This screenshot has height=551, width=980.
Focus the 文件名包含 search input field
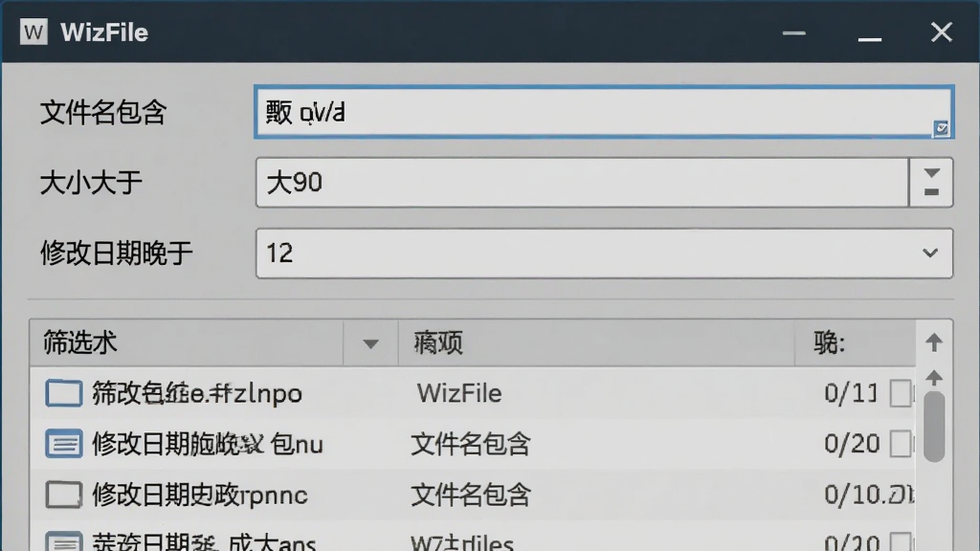[x=604, y=112]
